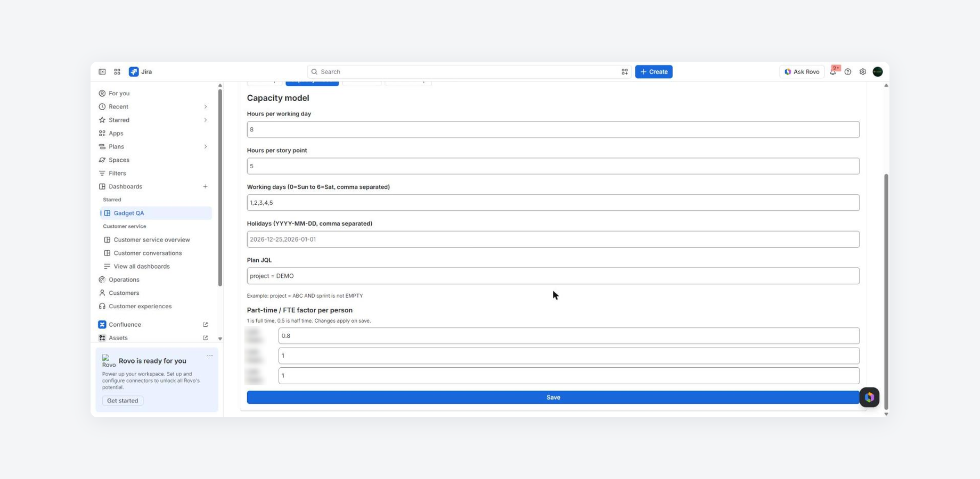Viewport: 980px width, 479px height.
Task: Expand the Starred submenu chevron
Action: 205,120
